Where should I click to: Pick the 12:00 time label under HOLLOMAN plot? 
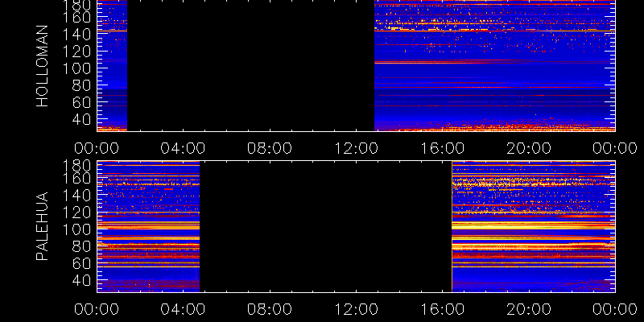[x=356, y=148]
